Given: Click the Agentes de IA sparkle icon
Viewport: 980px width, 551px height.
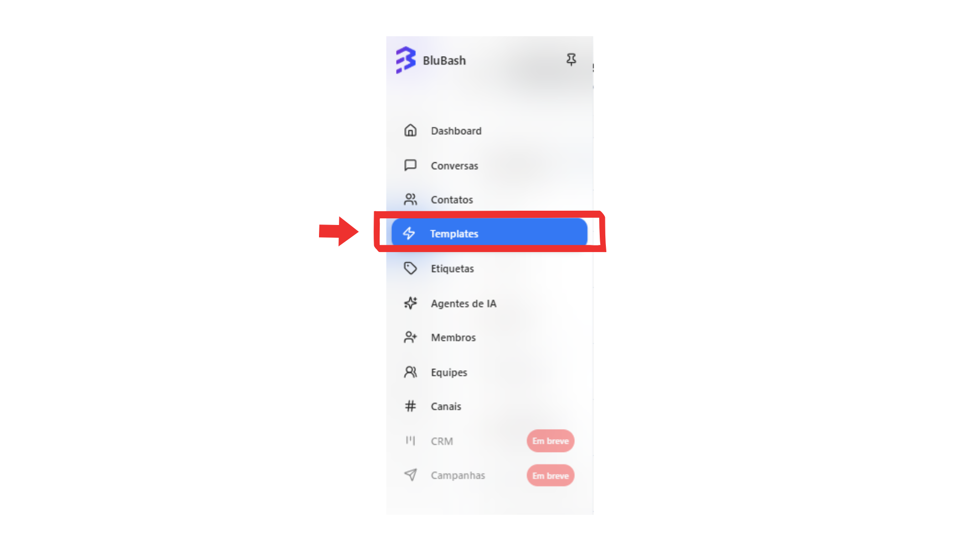Looking at the screenshot, I should click(410, 303).
